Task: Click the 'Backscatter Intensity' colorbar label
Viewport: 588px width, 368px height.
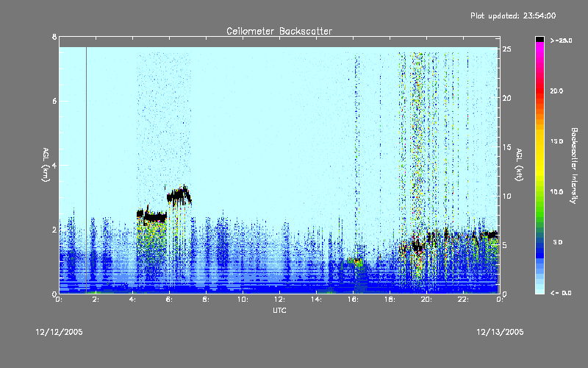Action: click(573, 166)
